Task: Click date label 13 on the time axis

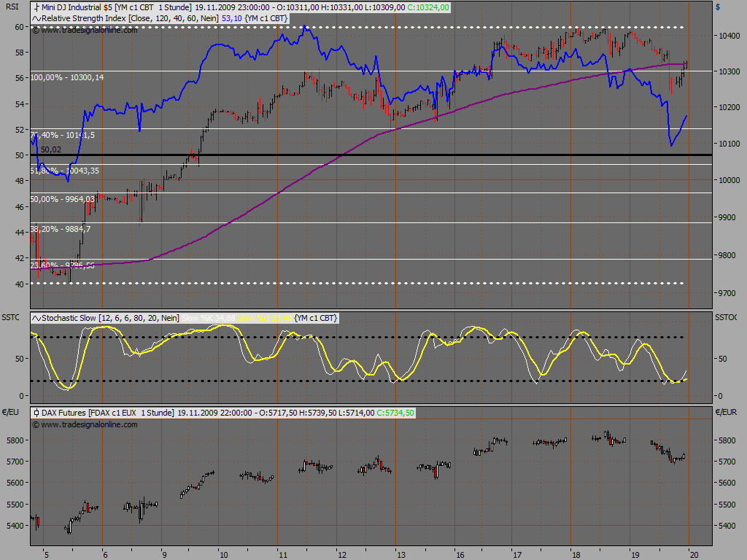Action: [x=401, y=555]
